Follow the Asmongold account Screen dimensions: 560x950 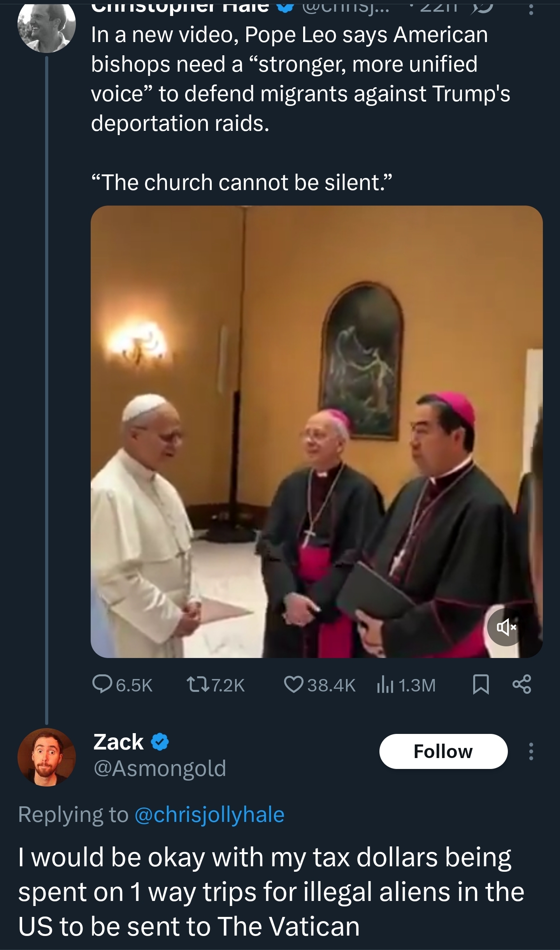pos(443,751)
